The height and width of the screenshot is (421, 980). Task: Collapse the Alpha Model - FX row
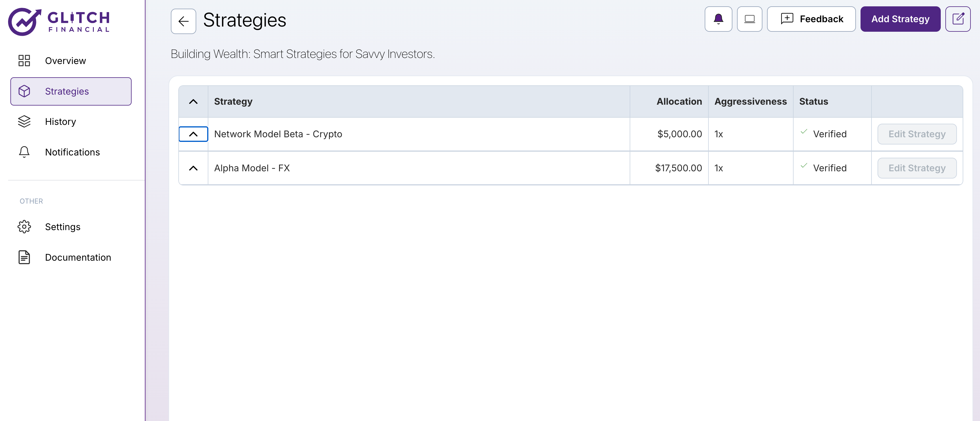[193, 168]
